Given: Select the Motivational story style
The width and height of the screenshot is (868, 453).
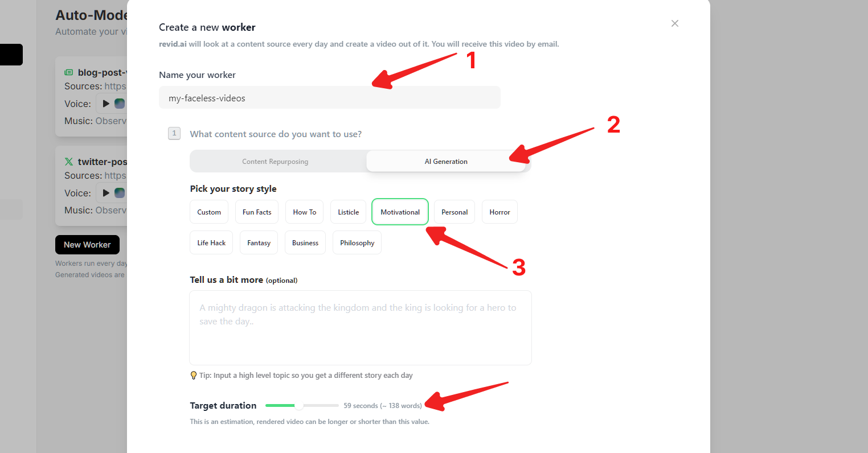Looking at the screenshot, I should click(400, 212).
